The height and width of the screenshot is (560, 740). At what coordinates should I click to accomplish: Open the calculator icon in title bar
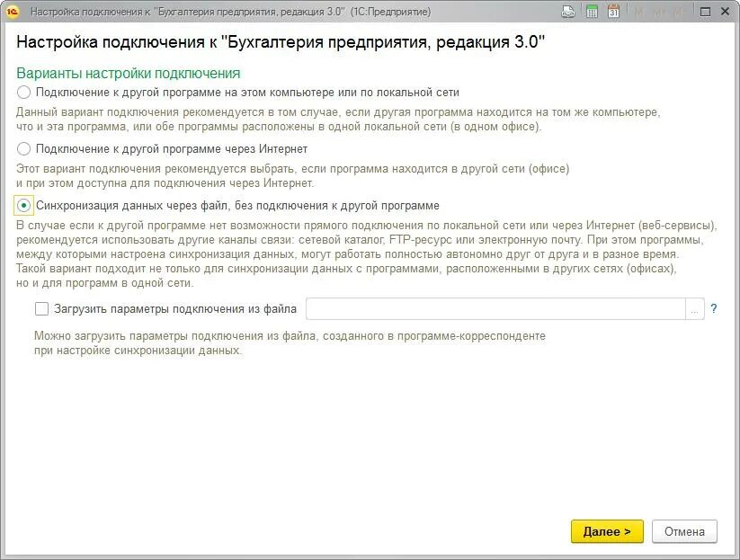(x=592, y=12)
